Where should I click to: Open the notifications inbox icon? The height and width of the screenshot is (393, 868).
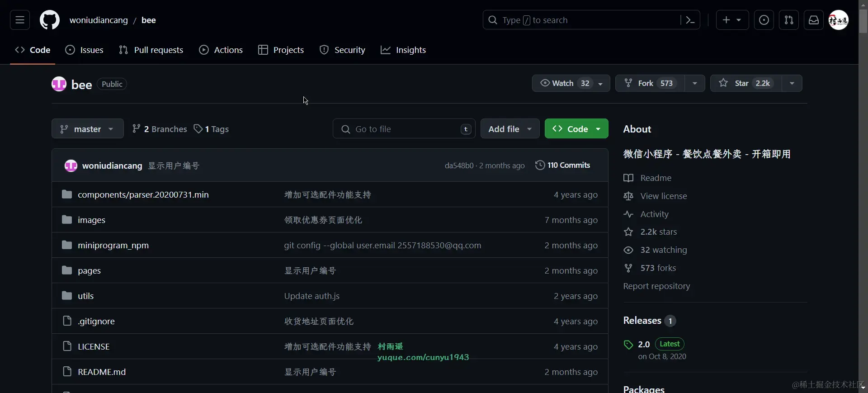(x=814, y=20)
